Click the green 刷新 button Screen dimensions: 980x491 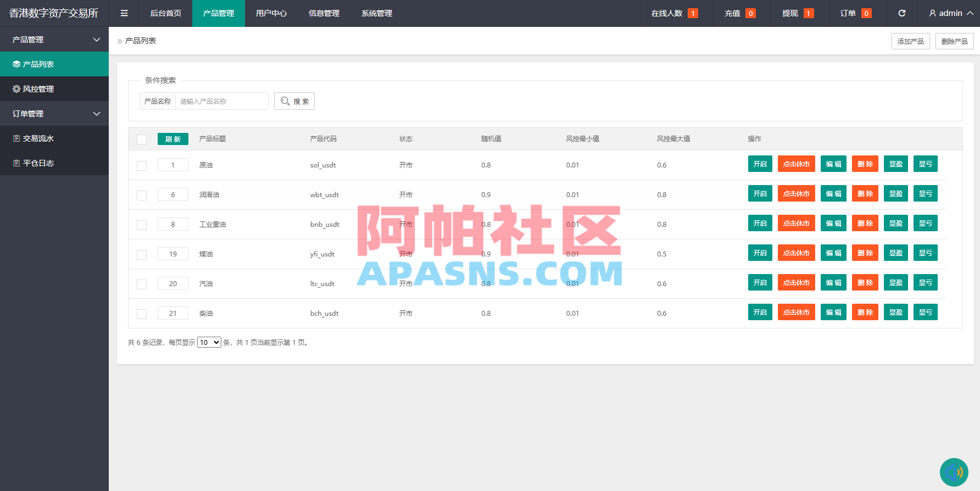pyautogui.click(x=173, y=139)
